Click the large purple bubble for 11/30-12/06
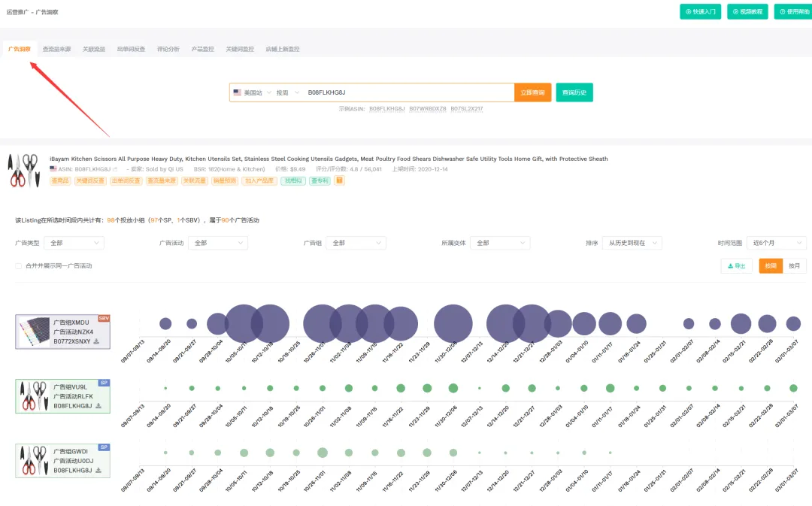 (x=453, y=323)
